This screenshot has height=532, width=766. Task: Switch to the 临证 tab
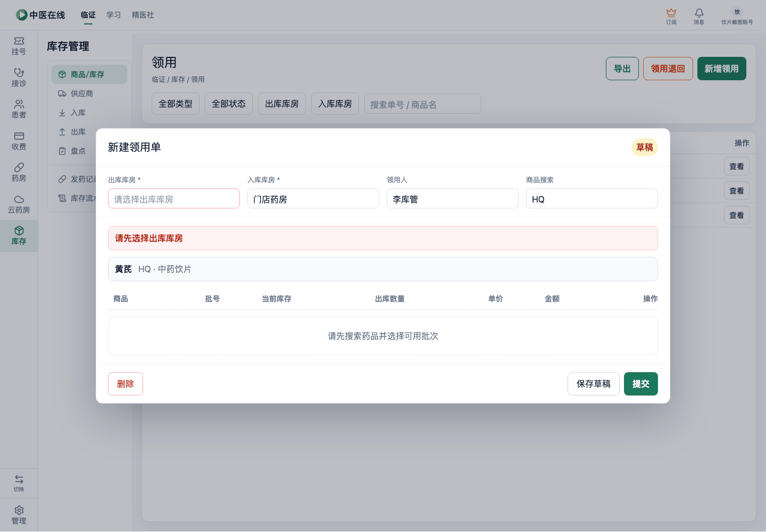click(88, 15)
